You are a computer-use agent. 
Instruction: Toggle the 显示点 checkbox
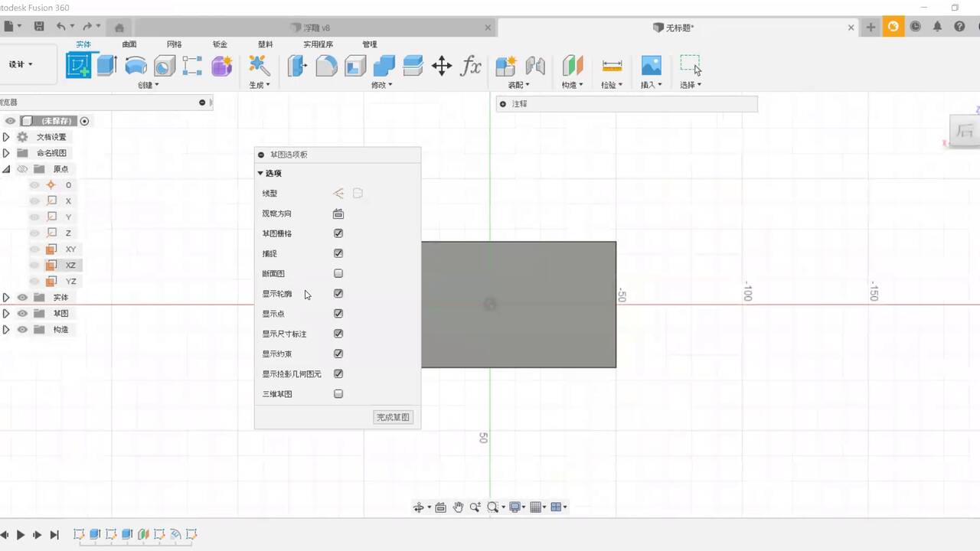point(338,314)
